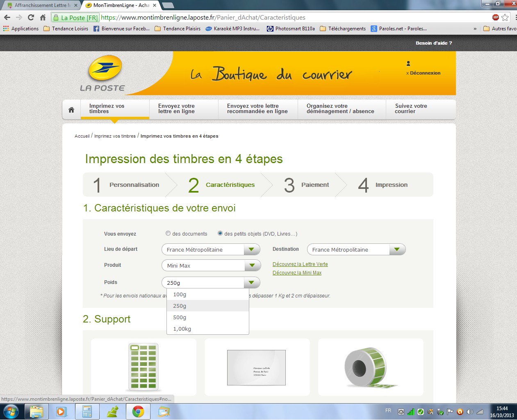Click 'Découvrez la Mini Max' link
Image resolution: width=517 pixels, height=420 pixels.
click(x=297, y=273)
